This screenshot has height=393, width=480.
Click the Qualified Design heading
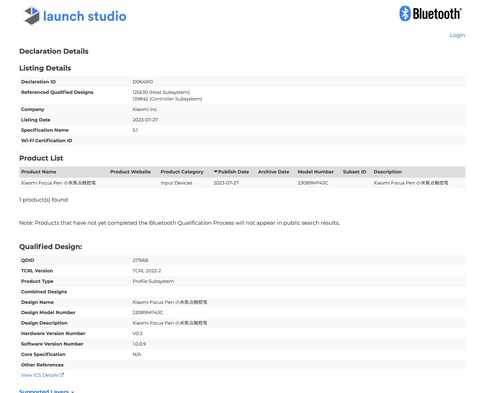(51, 246)
